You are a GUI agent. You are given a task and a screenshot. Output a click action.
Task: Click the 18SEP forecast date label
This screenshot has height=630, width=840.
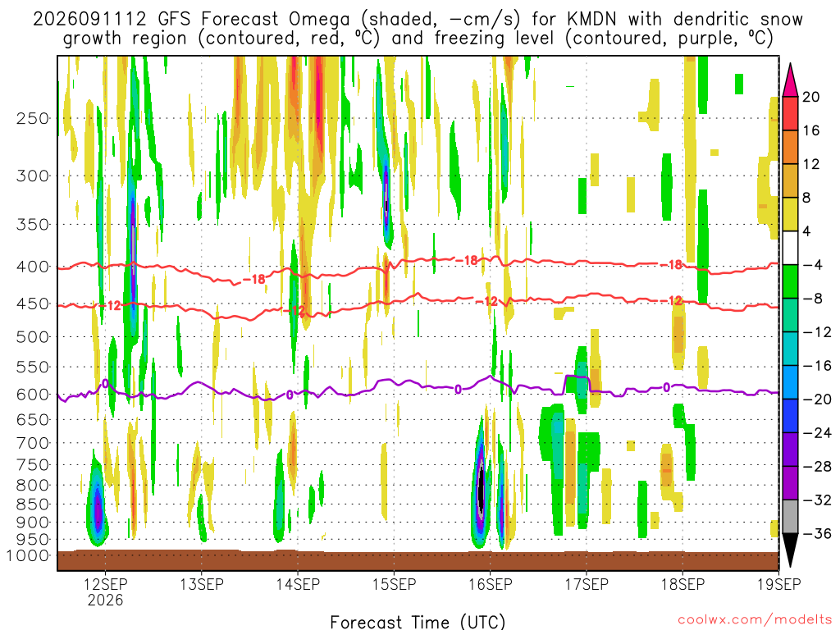[682, 584]
